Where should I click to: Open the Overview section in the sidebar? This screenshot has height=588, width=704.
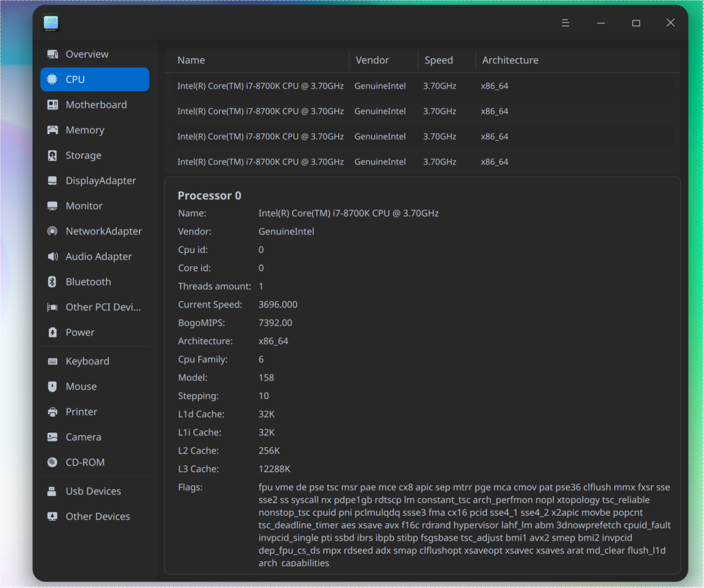coord(95,54)
